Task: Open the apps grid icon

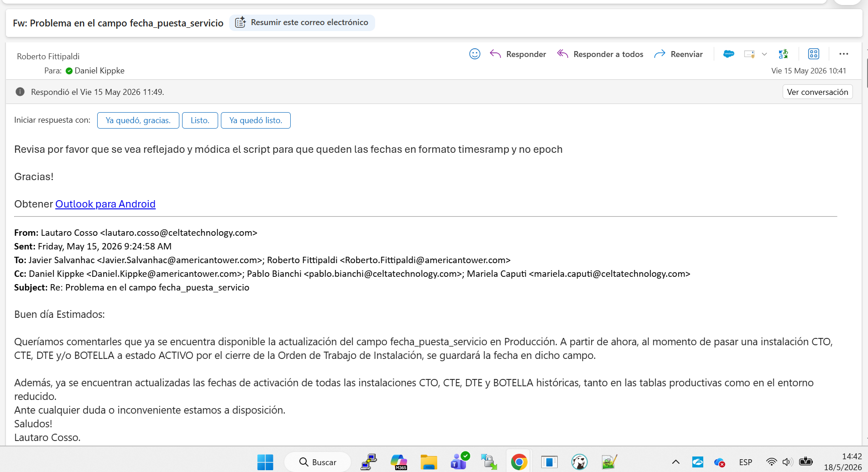Action: pyautogui.click(x=814, y=54)
